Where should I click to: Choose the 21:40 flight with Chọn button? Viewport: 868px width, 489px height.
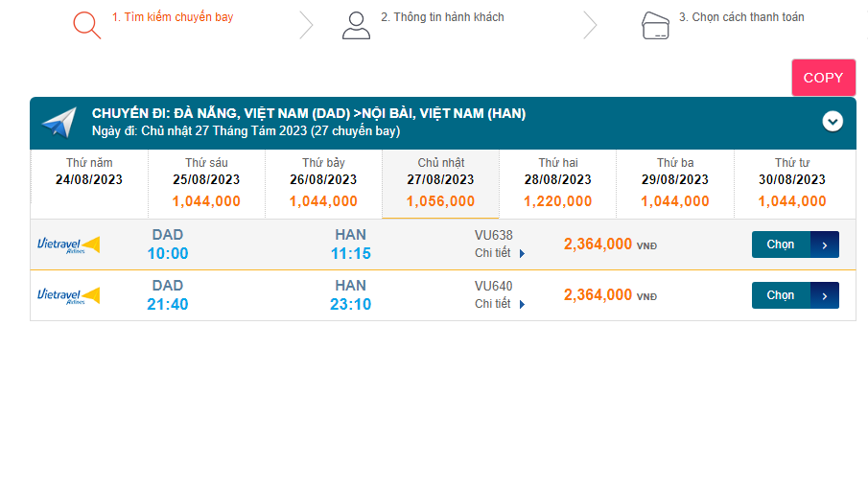click(782, 295)
